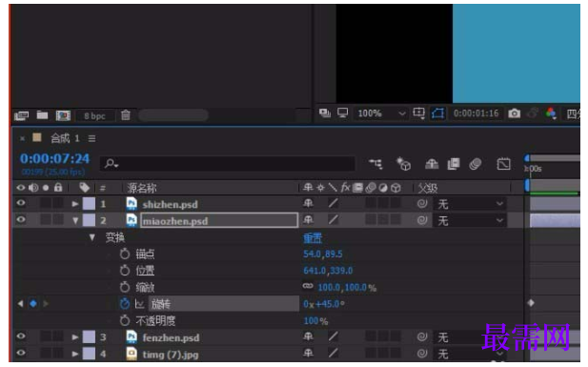Click the current time 0:00:07:24

(54, 159)
